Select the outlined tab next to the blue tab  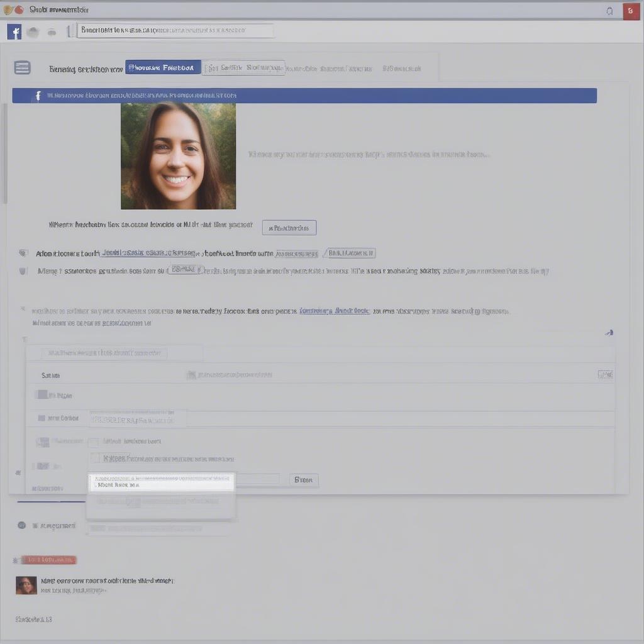(243, 68)
